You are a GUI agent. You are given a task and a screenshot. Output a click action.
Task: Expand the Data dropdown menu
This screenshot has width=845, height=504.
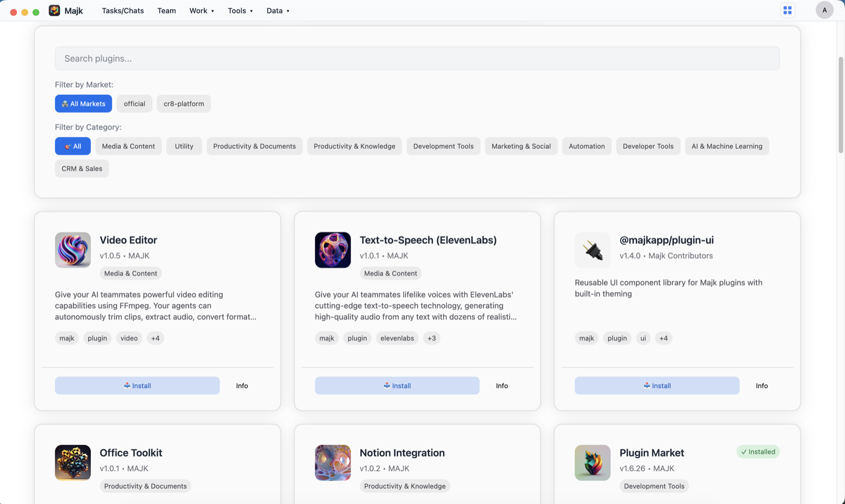point(278,11)
